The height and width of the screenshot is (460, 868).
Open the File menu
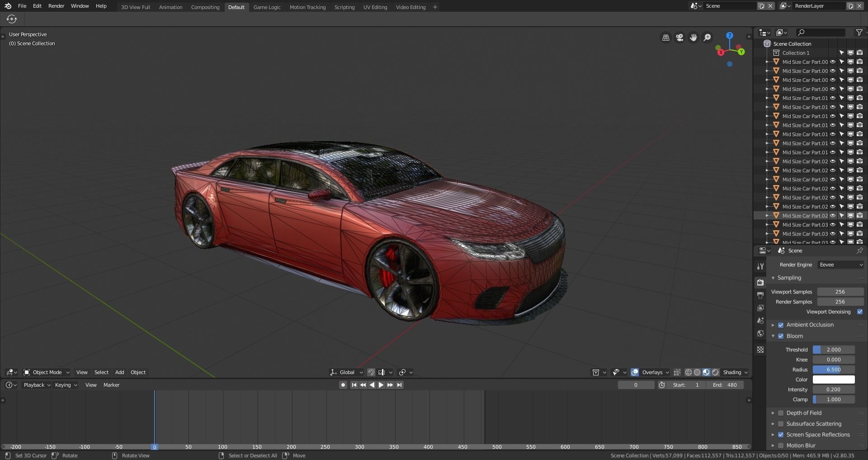22,6
